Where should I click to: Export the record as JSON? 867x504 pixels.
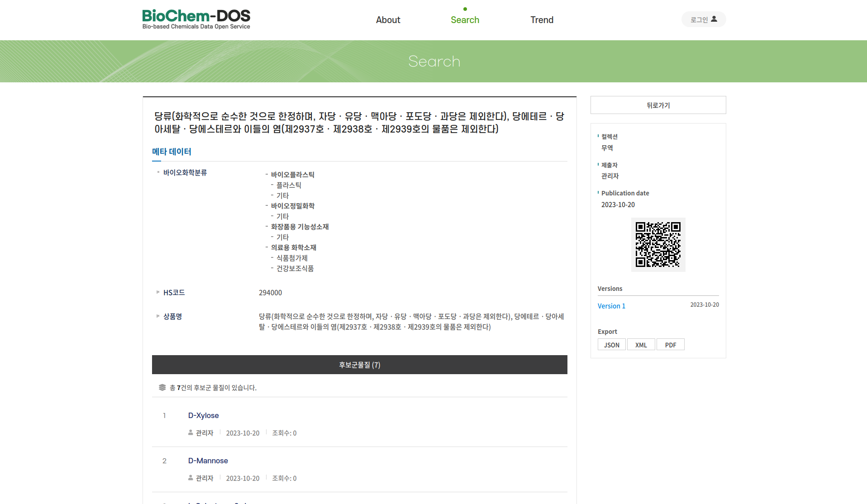611,345
